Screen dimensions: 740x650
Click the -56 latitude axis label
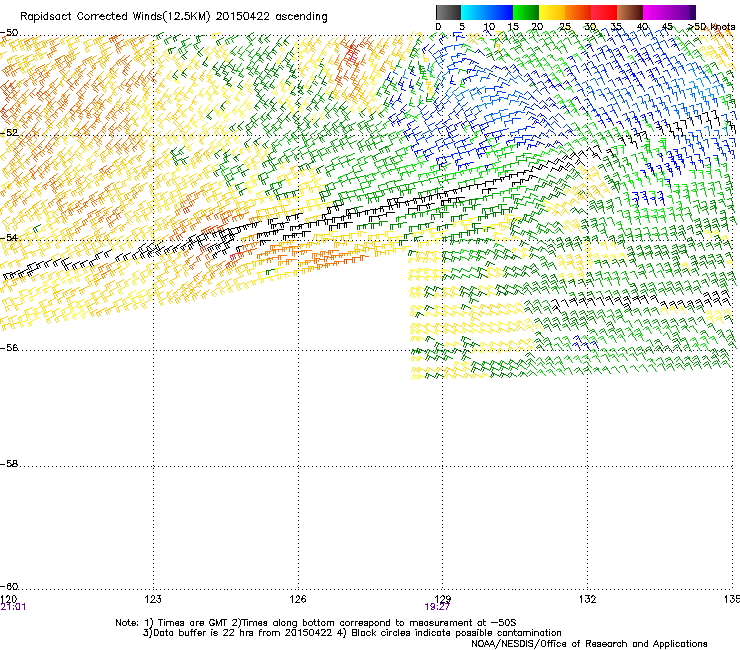click(10, 347)
